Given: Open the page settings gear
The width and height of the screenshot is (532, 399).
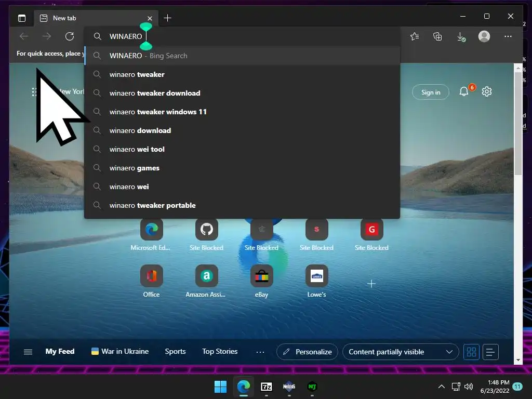Looking at the screenshot, I should [486, 91].
